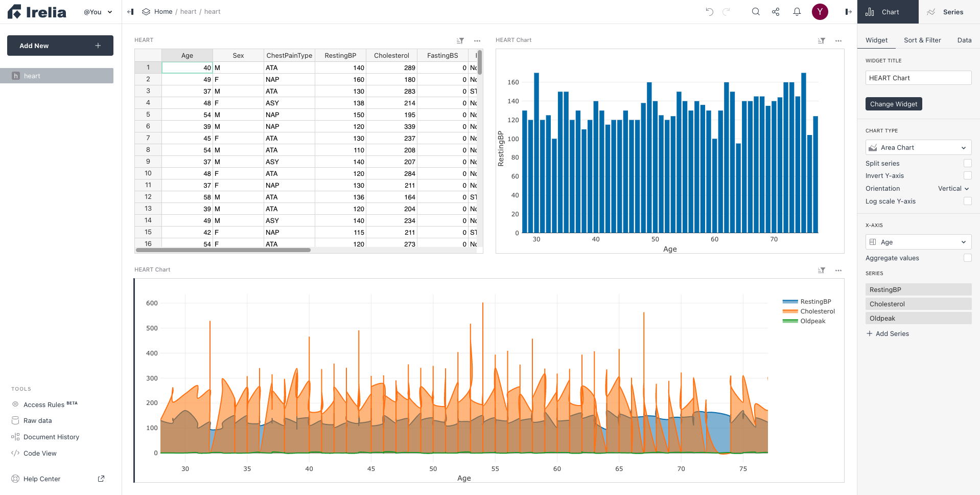Image resolution: width=980 pixels, height=495 pixels.
Task: Click the plus icon beside Add Series
Action: [870, 333]
